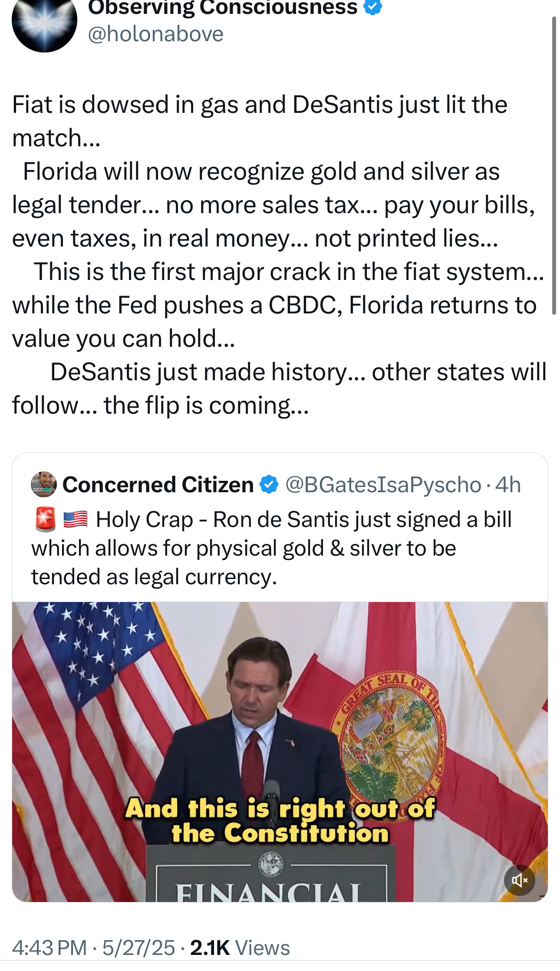
Task: Click Concerned Citizen's blue verified checkmark
Action: point(269,484)
